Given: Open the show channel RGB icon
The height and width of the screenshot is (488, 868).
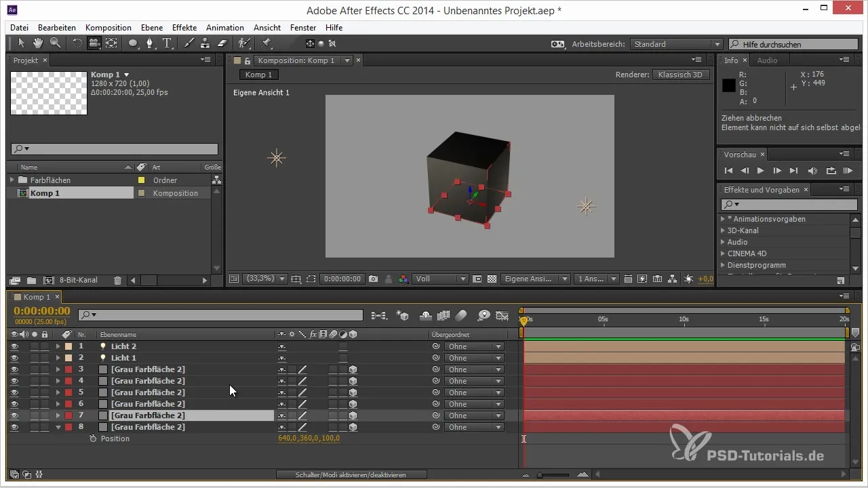Looking at the screenshot, I should pyautogui.click(x=403, y=279).
